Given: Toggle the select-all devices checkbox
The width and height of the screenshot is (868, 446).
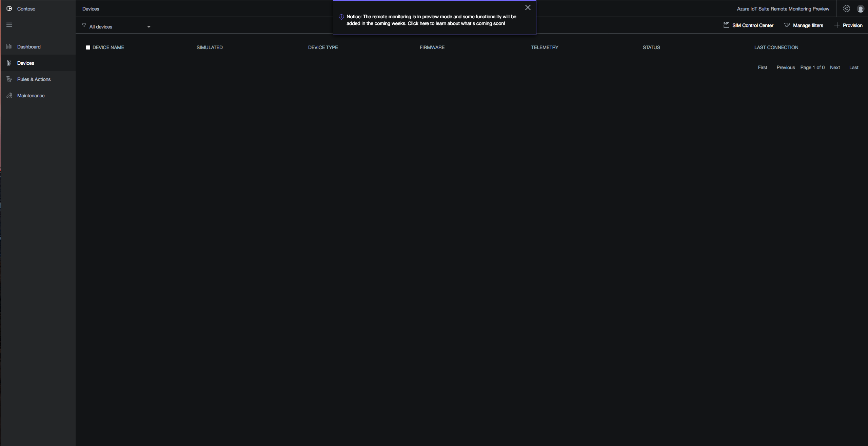Looking at the screenshot, I should pos(88,47).
